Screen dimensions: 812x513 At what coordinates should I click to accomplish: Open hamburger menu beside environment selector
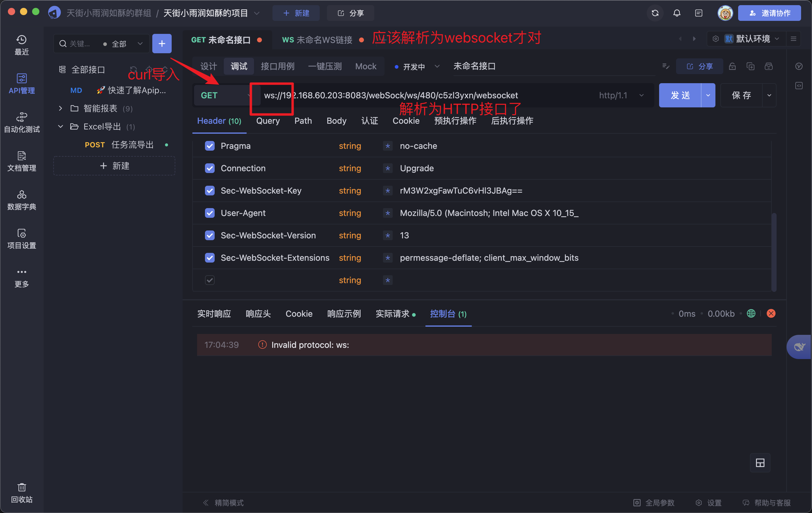[794, 39]
